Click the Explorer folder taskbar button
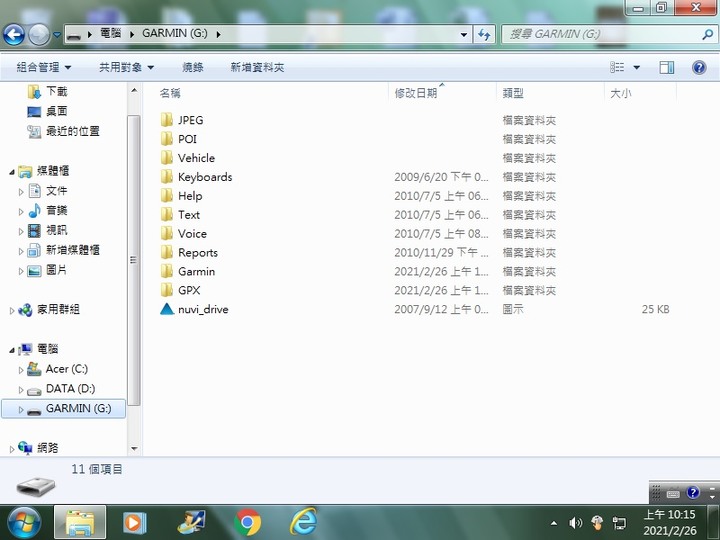The height and width of the screenshot is (540, 720). pos(80,523)
